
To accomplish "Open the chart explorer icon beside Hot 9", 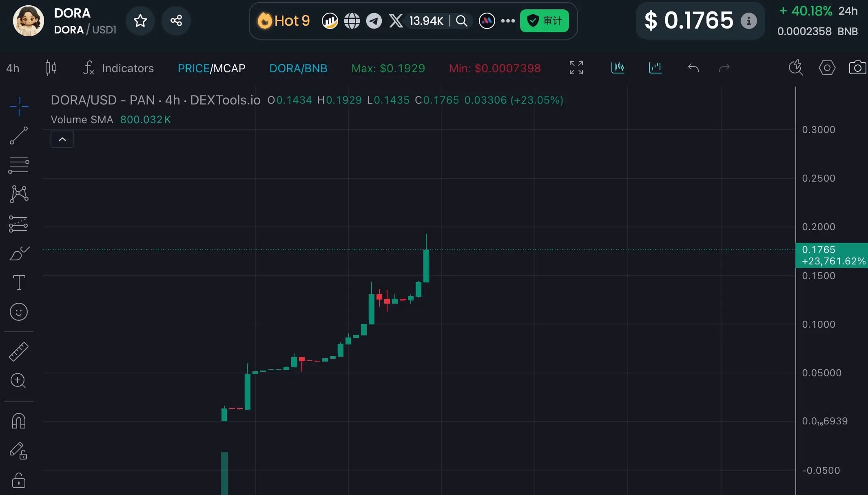I will 330,21.
